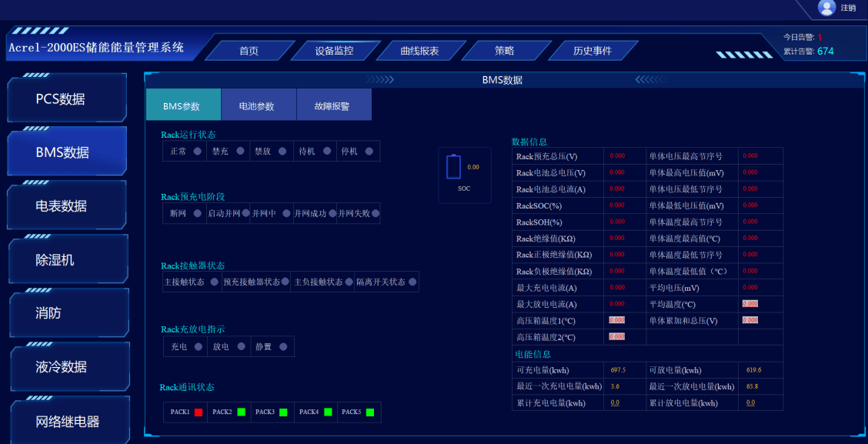868x444 pixels.
Task: Click the user avatar icon
Action: pos(826,8)
